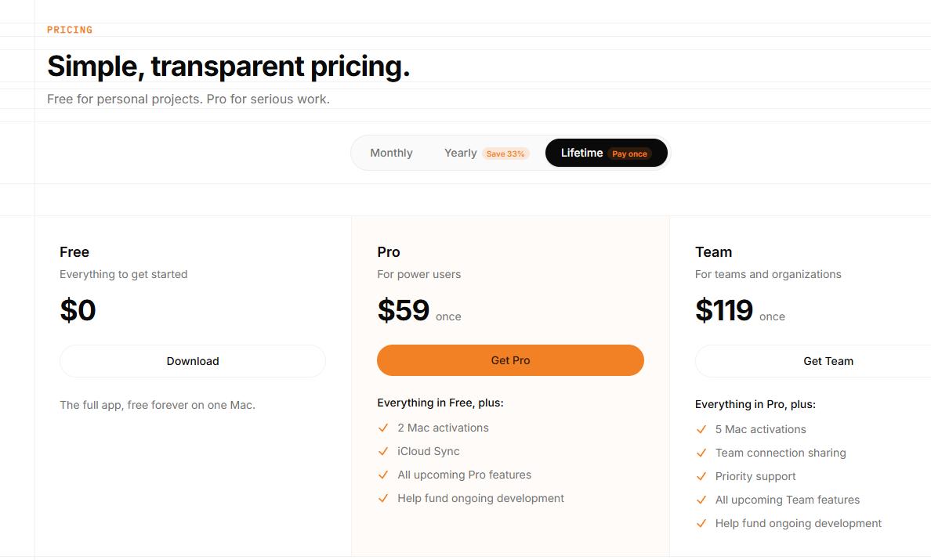Viewport: 931px width, 560px height.
Task: Click checkmark for All upcoming Pro features
Action: tap(383, 475)
